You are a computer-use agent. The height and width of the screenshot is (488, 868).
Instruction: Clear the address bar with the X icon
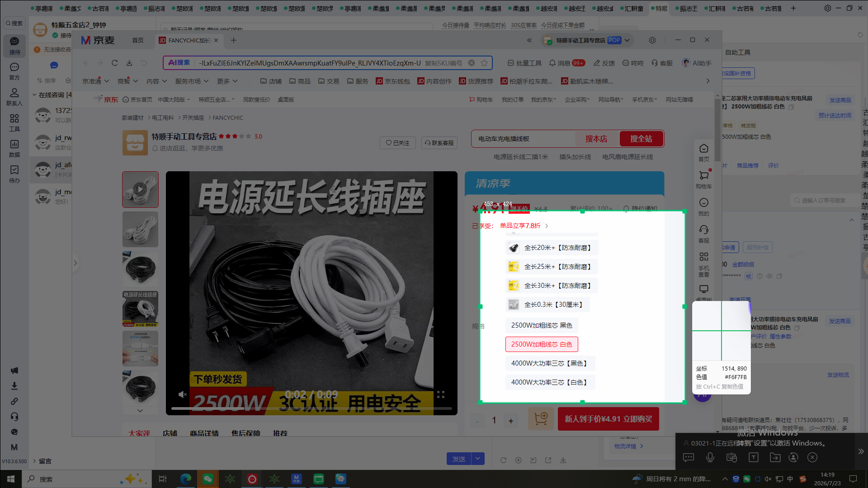(472, 63)
